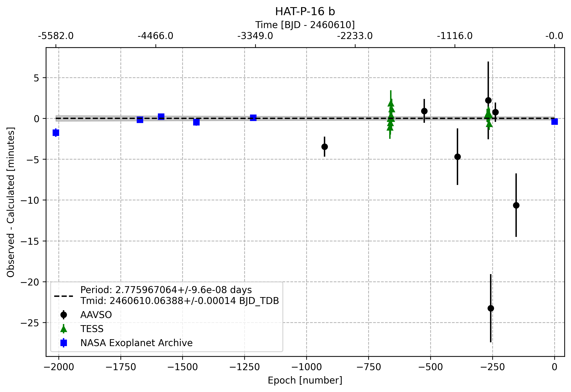Click the "NASA Exoplanet Archive" legend label

click(x=137, y=343)
